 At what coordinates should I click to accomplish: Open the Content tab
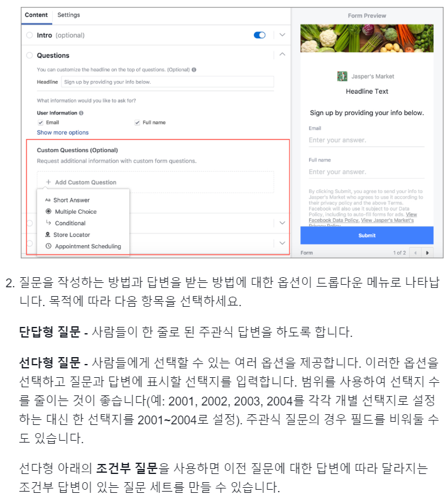point(36,15)
